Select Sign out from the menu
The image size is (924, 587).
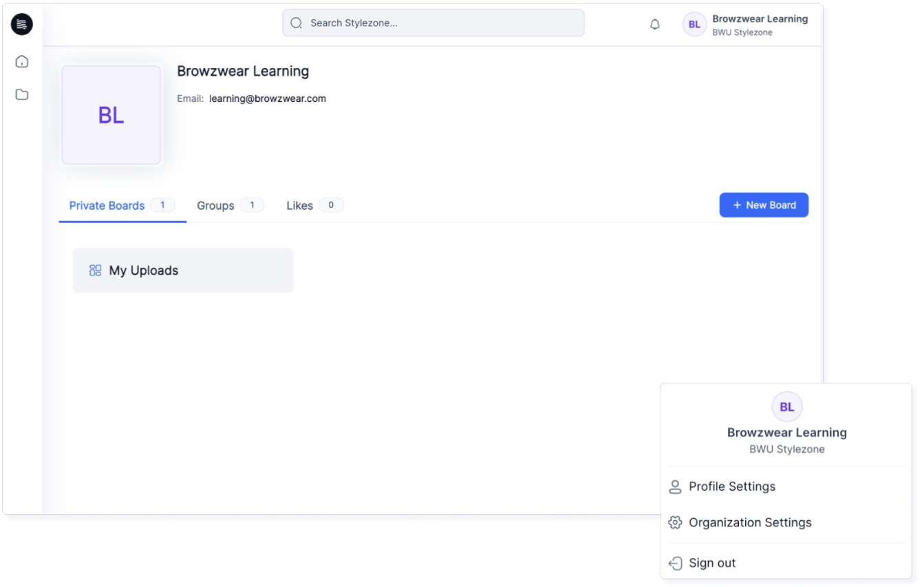(786, 563)
